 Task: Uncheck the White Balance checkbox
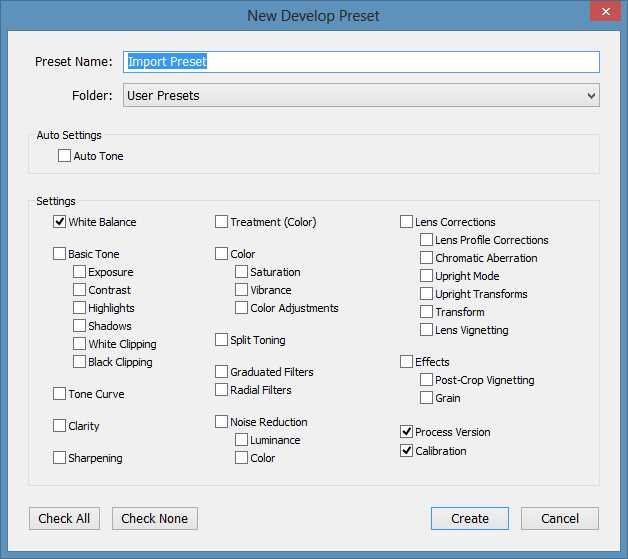click(60, 222)
